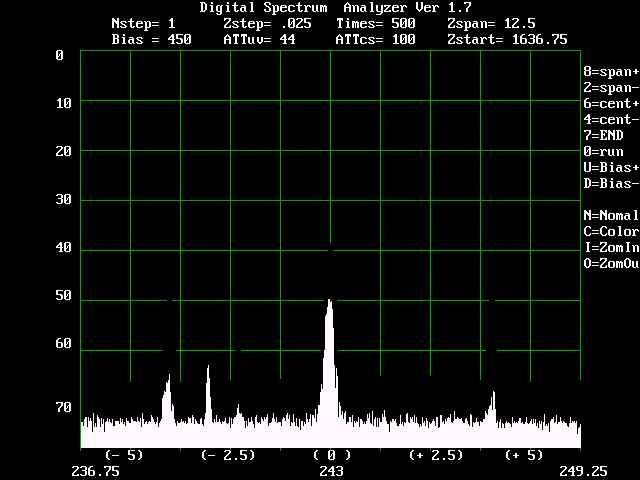The width and height of the screenshot is (640, 480).
Task: Select the 'Zstart= 1636.75' parameter
Action: pyautogui.click(x=507, y=40)
